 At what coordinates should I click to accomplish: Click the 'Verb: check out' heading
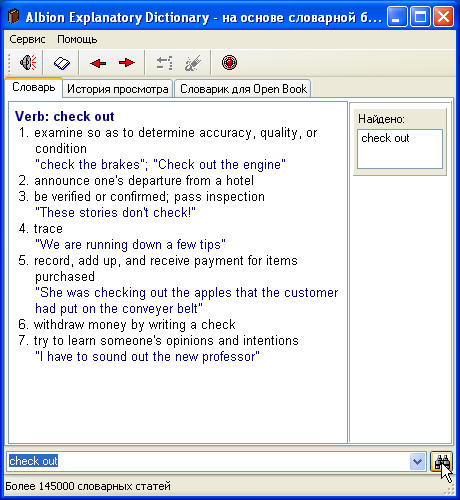click(x=65, y=116)
